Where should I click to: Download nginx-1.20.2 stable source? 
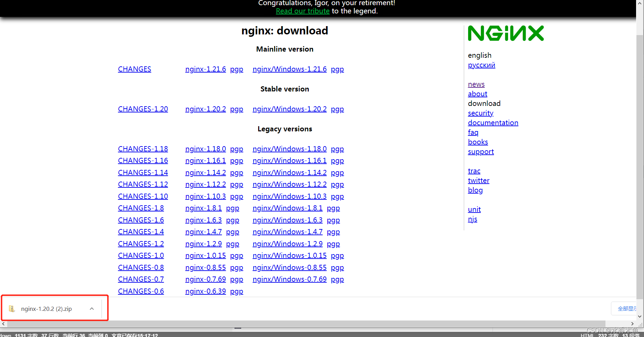[205, 109]
